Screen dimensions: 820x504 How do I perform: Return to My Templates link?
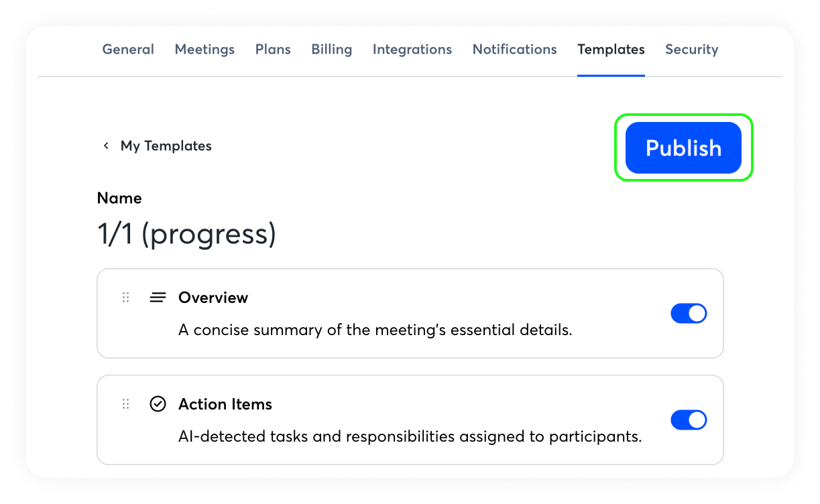click(x=166, y=146)
